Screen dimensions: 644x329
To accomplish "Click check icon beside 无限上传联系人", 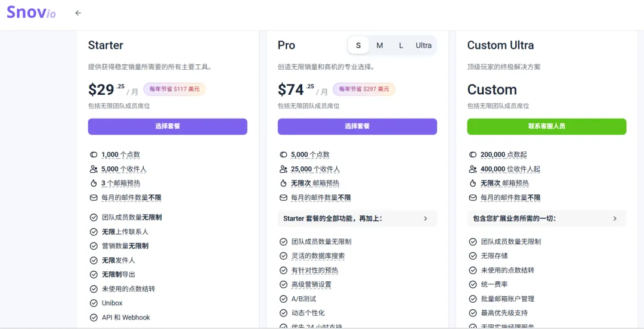I will [x=94, y=232].
